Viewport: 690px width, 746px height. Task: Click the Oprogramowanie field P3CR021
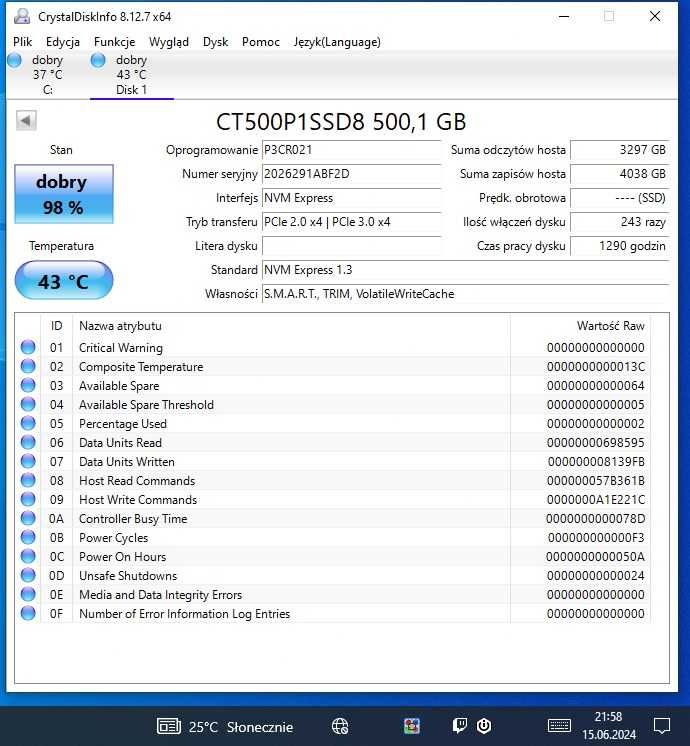coord(351,150)
